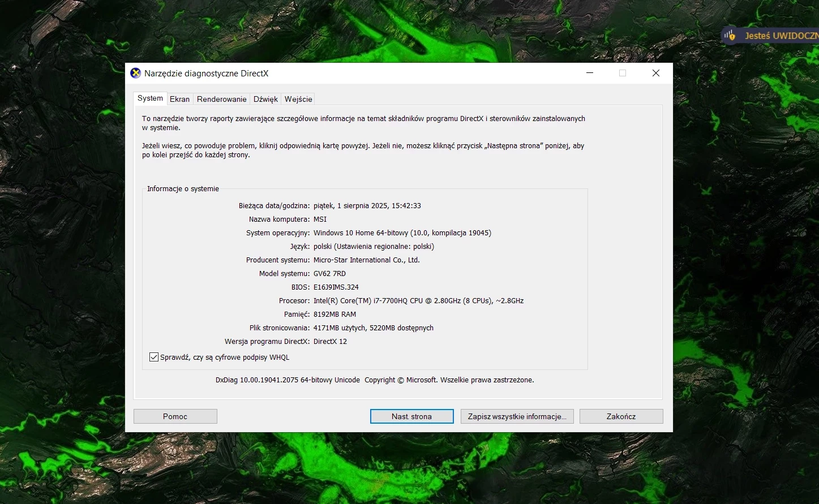Click the Informacje o systemie group label
This screenshot has width=819, height=504.
point(183,189)
